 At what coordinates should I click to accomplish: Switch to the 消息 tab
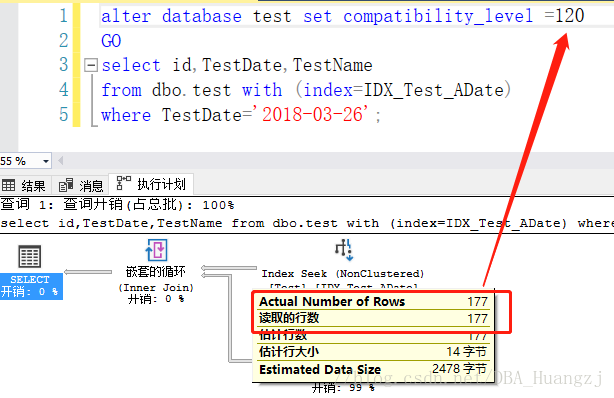(81, 185)
